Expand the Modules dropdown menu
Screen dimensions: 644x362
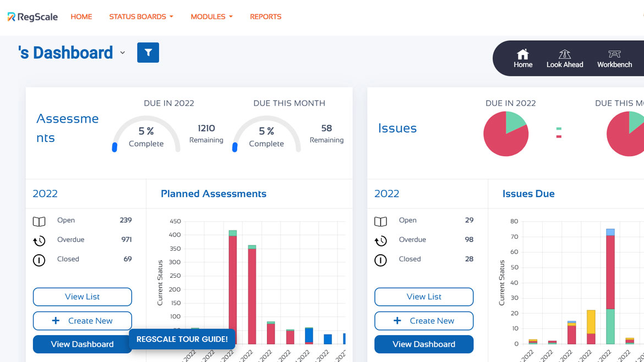pos(211,17)
